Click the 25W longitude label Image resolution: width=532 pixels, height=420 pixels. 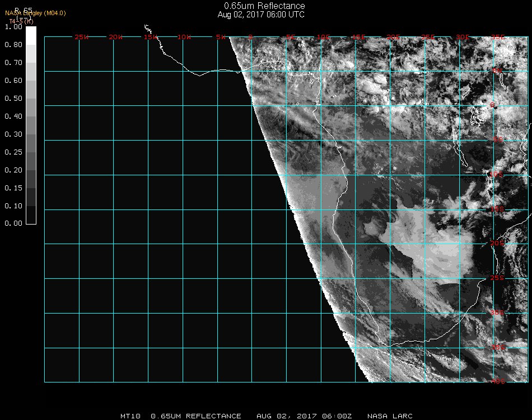coord(81,37)
